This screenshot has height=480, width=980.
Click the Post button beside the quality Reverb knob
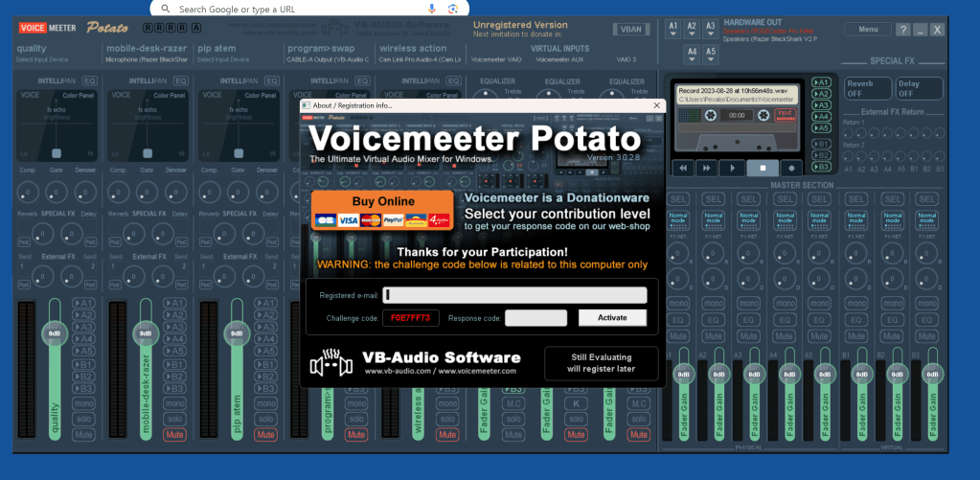(23, 241)
